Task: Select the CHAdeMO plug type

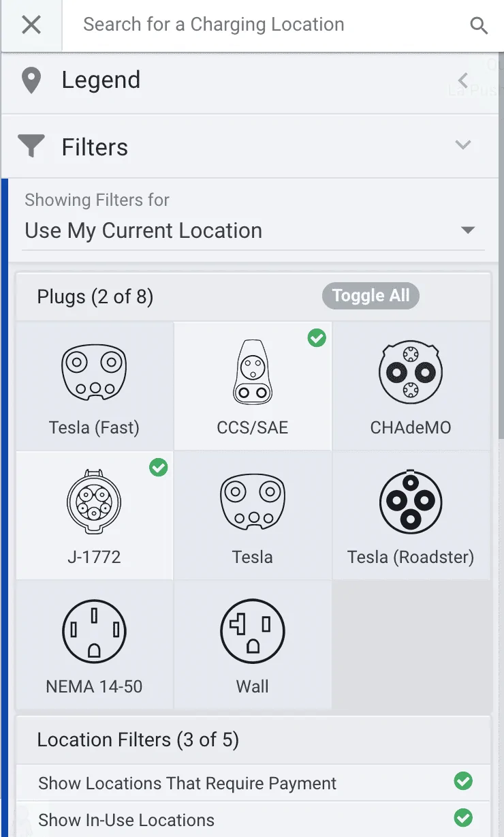Action: (410, 373)
